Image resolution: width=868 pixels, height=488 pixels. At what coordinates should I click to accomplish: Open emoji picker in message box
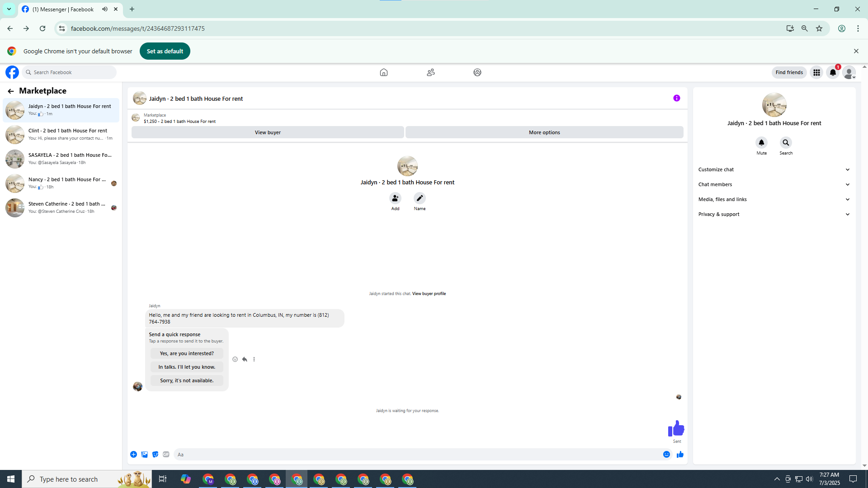click(666, 455)
